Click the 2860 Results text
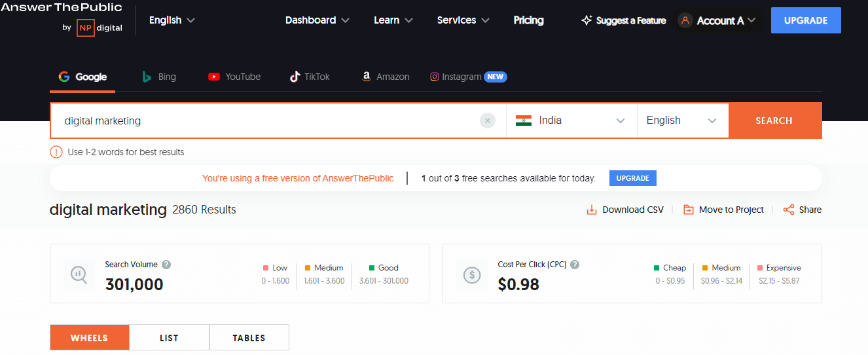The height and width of the screenshot is (355, 868). [204, 210]
